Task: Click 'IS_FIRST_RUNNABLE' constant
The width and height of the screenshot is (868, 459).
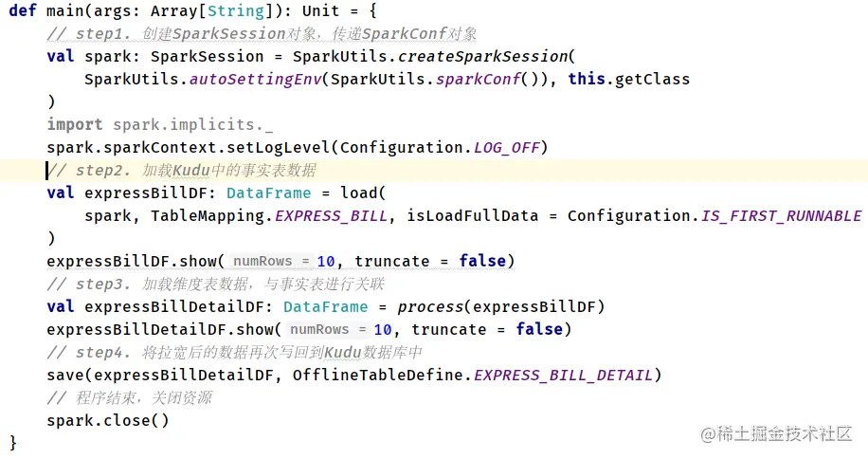Action: click(x=781, y=215)
